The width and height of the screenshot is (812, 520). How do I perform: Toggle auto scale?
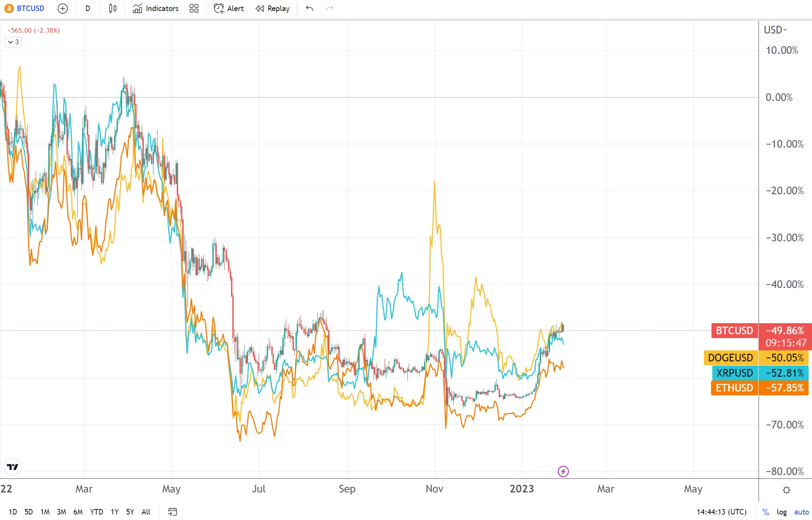[x=801, y=512]
